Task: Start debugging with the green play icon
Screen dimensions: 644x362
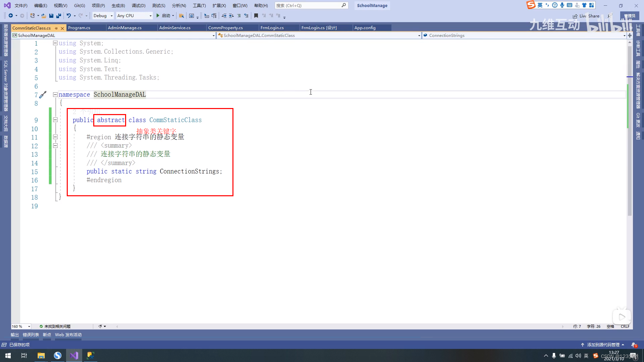Action: pyautogui.click(x=158, y=16)
